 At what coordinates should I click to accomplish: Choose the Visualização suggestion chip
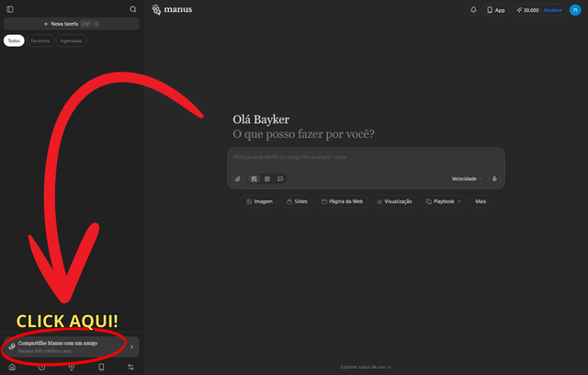click(394, 202)
